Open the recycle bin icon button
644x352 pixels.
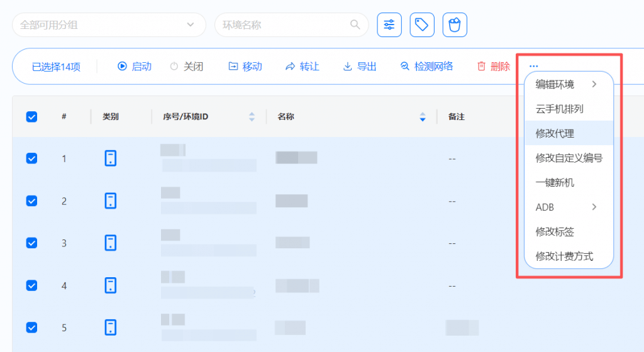coord(455,25)
